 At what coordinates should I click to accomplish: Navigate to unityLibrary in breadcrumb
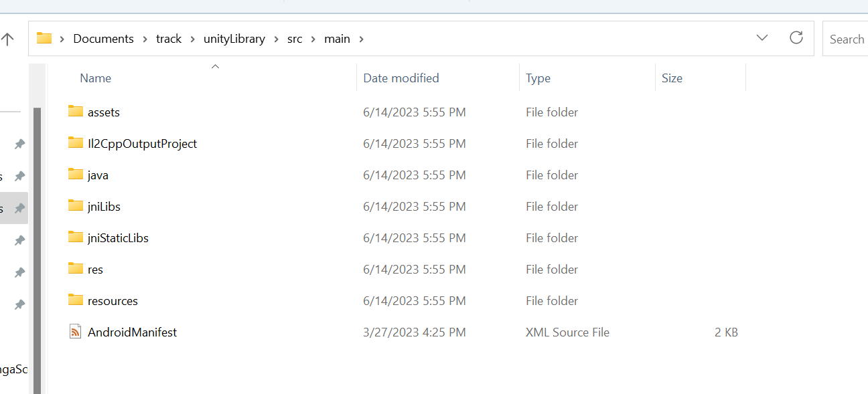tap(234, 39)
